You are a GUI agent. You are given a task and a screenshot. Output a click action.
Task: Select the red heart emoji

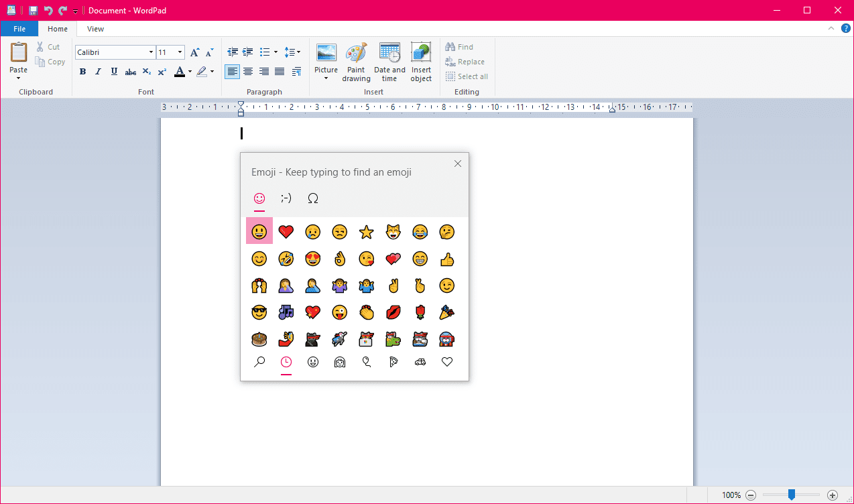[286, 232]
